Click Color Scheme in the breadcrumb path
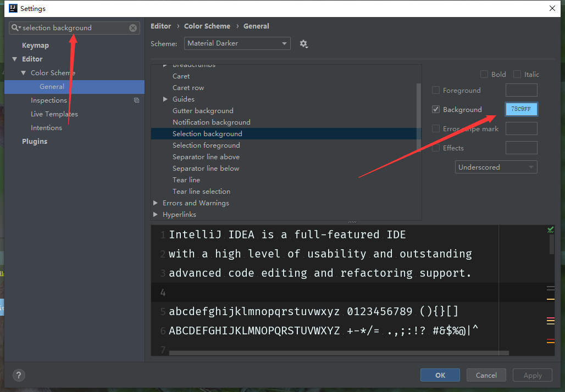Viewport: 565px width, 392px height. (207, 26)
